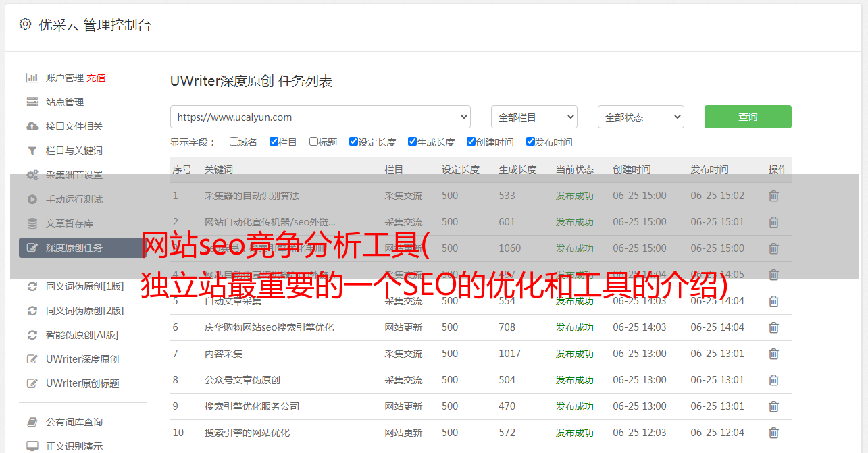Viewport: 868px width, 453px height.
Task: Click the 站点管理 server icon
Action: 32,102
